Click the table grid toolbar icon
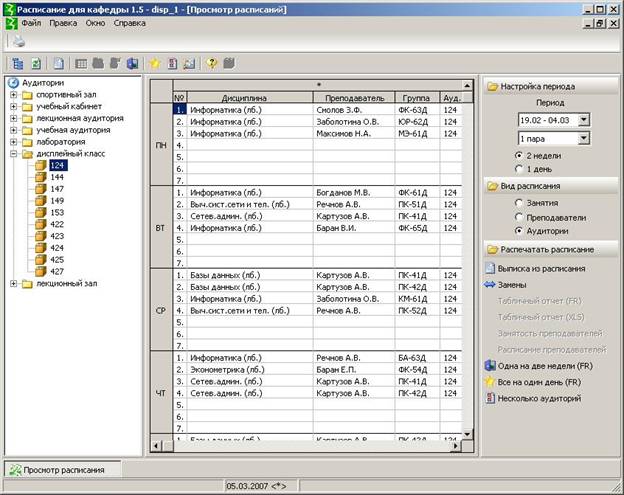 tap(81, 63)
